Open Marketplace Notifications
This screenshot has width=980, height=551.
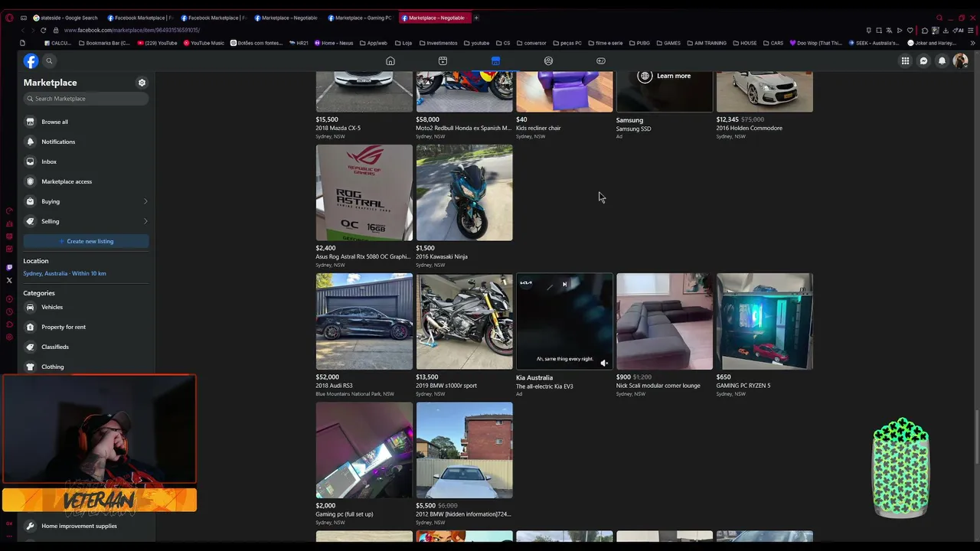86,142
